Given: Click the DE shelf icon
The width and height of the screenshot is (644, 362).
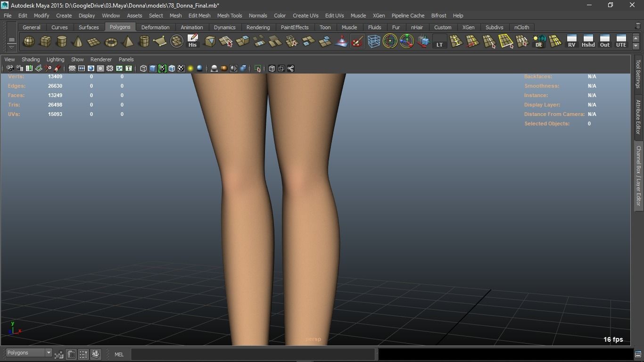Looking at the screenshot, I should pyautogui.click(x=539, y=41).
